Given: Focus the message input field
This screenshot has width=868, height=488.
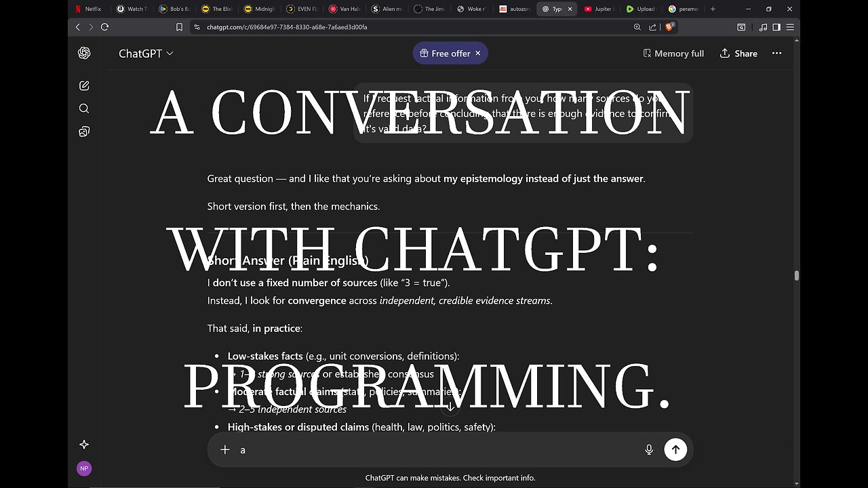Looking at the screenshot, I should pos(437,449).
